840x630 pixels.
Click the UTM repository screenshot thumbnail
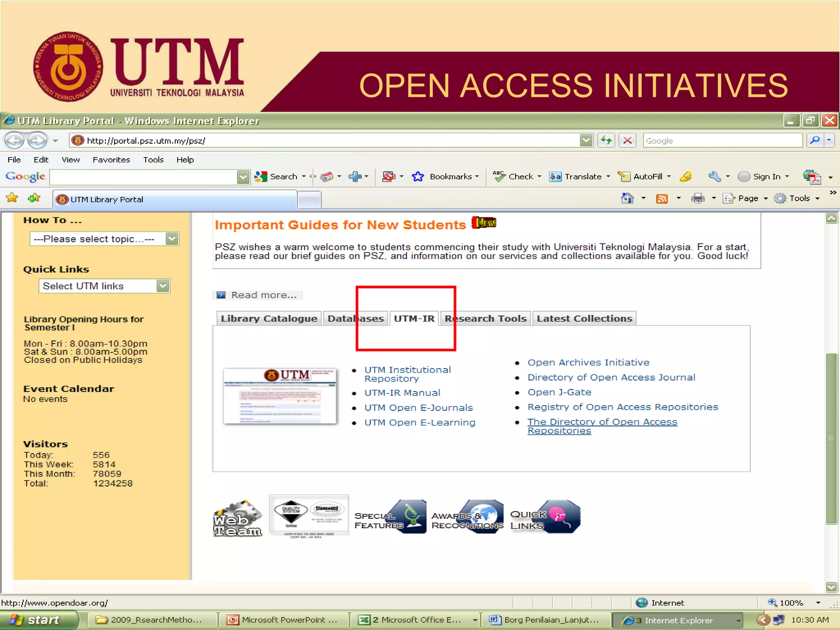(x=280, y=396)
